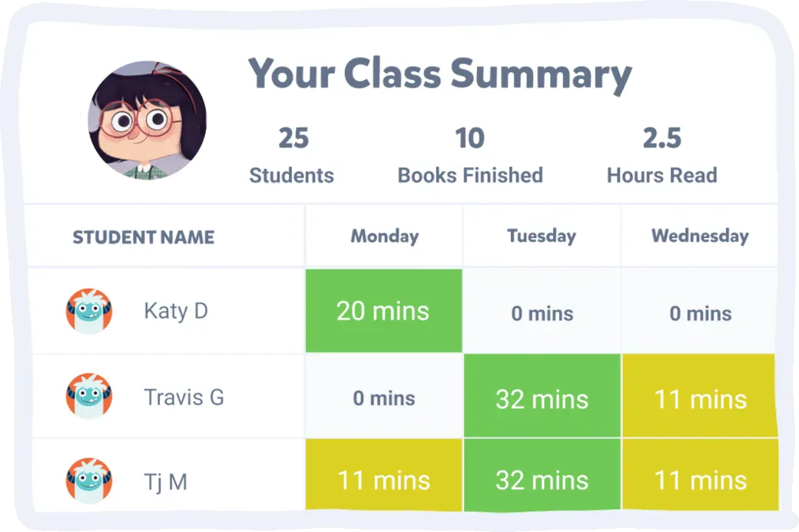799x532 pixels.
Task: Click Travis G's green 32 mins Tuesday cell
Action: click(x=542, y=398)
